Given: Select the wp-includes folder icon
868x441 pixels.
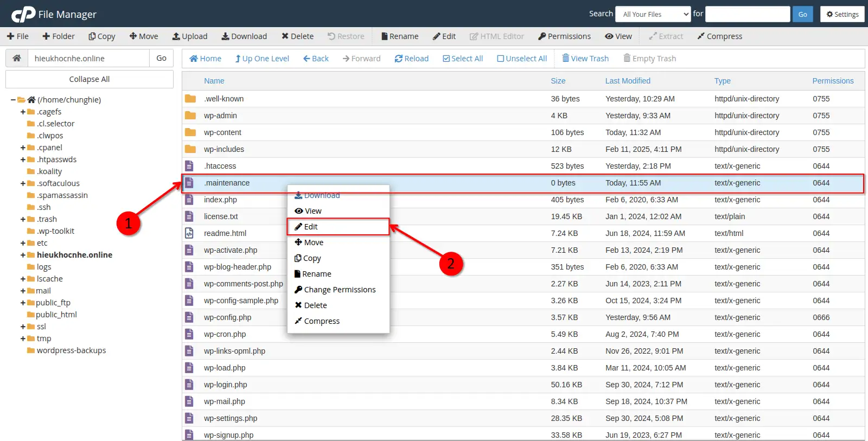Looking at the screenshot, I should coord(190,149).
